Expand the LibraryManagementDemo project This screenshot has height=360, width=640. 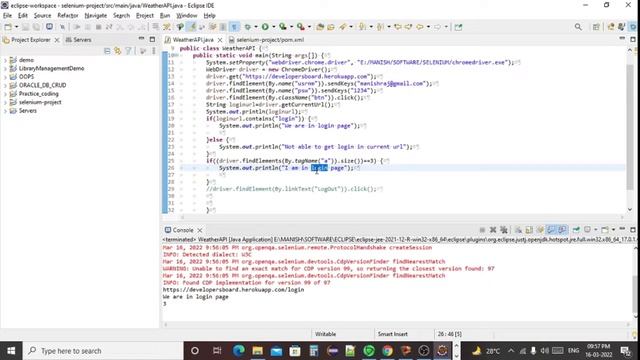click(5, 69)
